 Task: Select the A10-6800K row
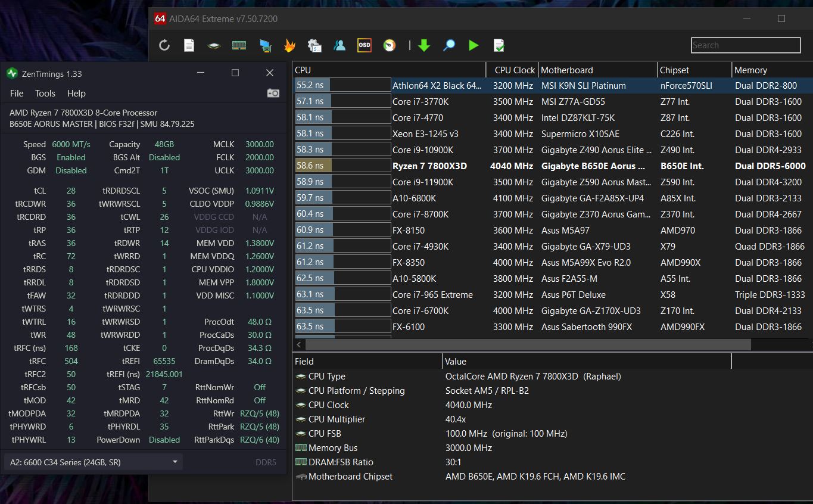(x=553, y=198)
